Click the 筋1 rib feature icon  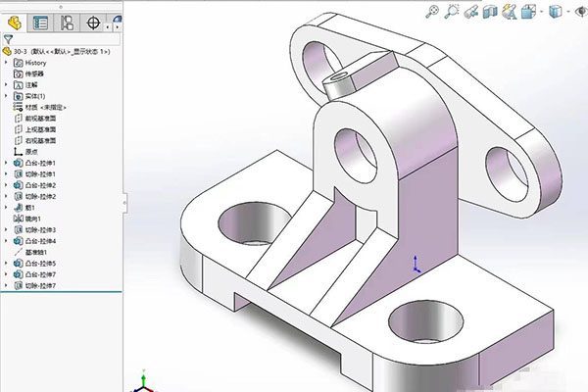[19, 208]
